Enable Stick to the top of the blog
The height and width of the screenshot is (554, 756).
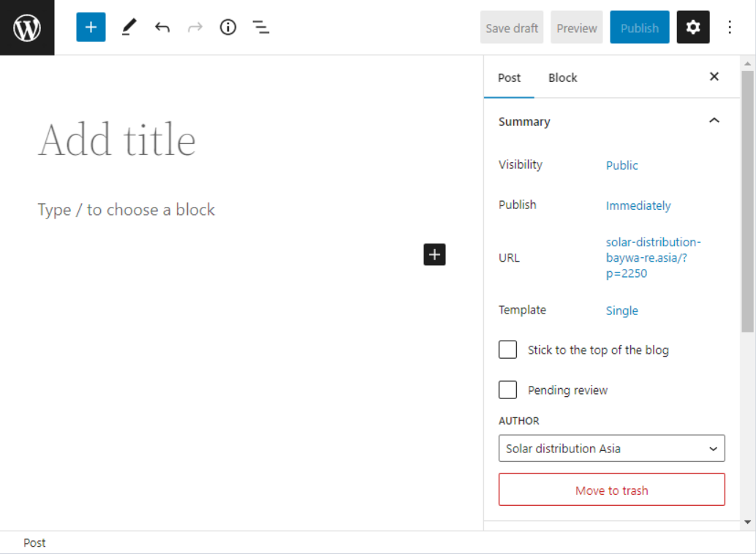pos(508,350)
